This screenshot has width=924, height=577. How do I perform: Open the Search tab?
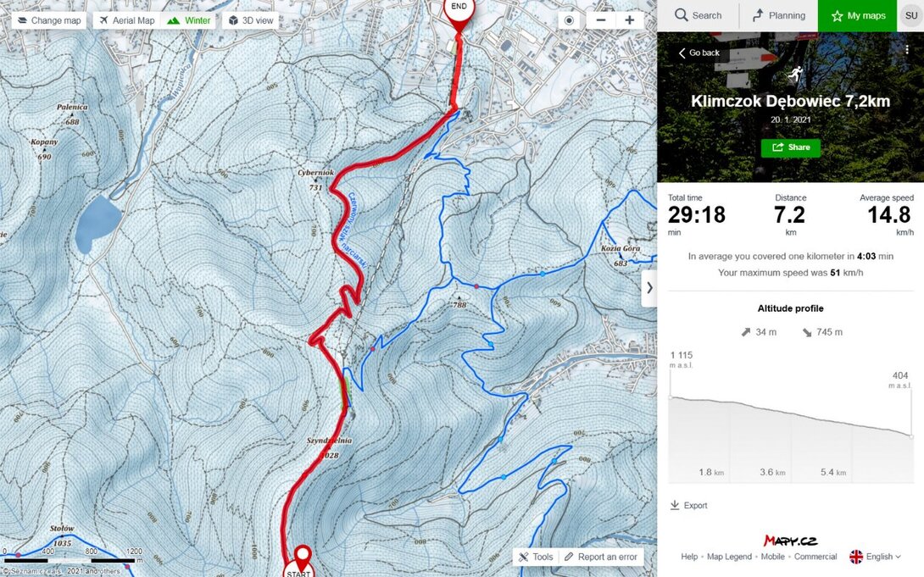tap(699, 16)
